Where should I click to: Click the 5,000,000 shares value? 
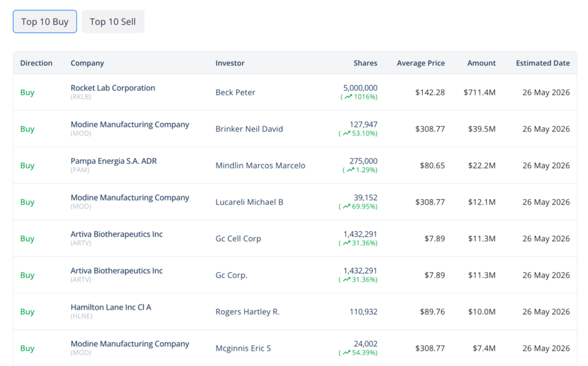point(361,88)
